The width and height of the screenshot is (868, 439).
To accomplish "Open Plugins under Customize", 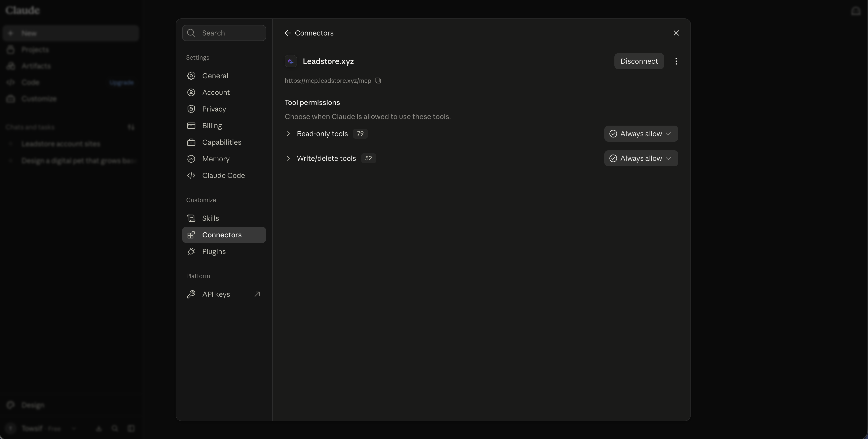I will pos(224,251).
